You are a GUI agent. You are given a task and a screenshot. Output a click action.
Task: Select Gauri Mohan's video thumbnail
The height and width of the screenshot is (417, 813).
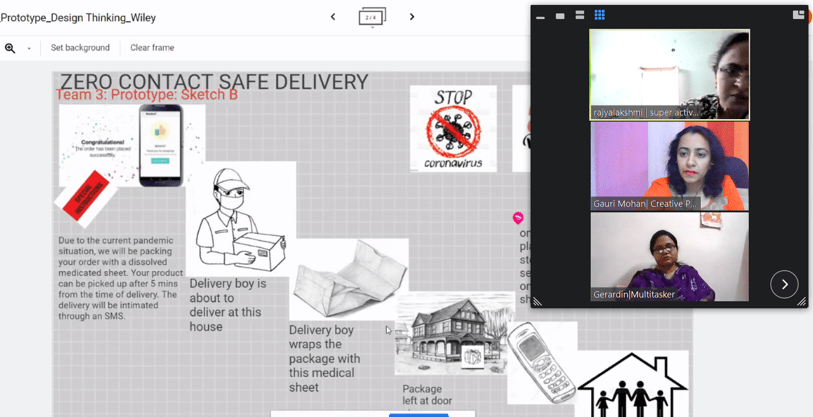pyautogui.click(x=669, y=166)
